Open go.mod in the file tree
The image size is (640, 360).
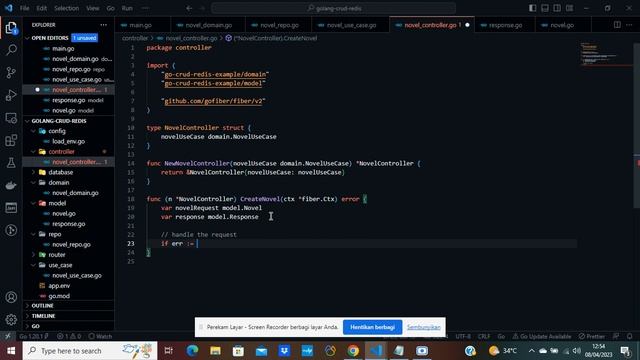tap(59, 296)
